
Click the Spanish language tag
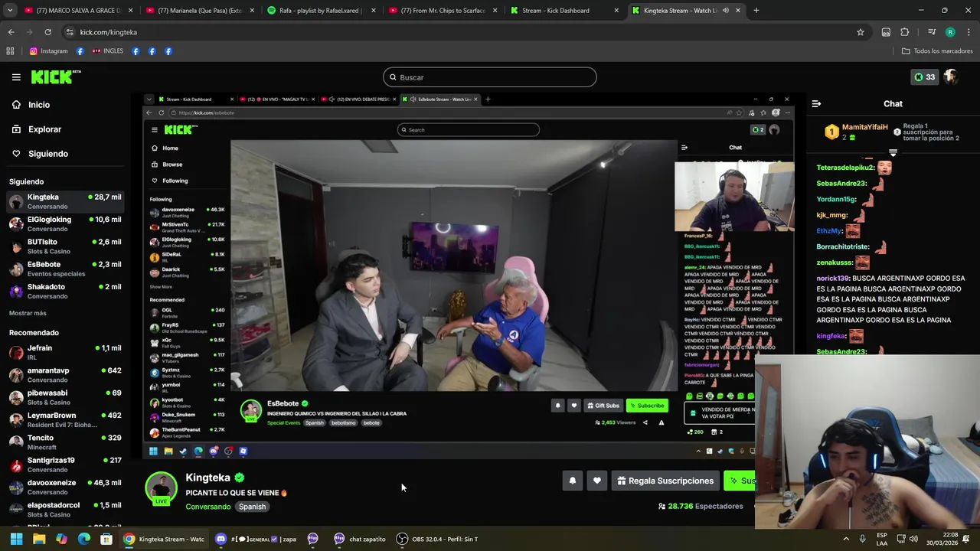click(x=252, y=507)
